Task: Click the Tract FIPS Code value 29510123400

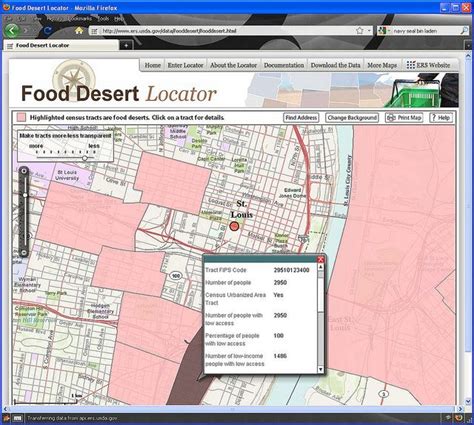Action: point(291,270)
